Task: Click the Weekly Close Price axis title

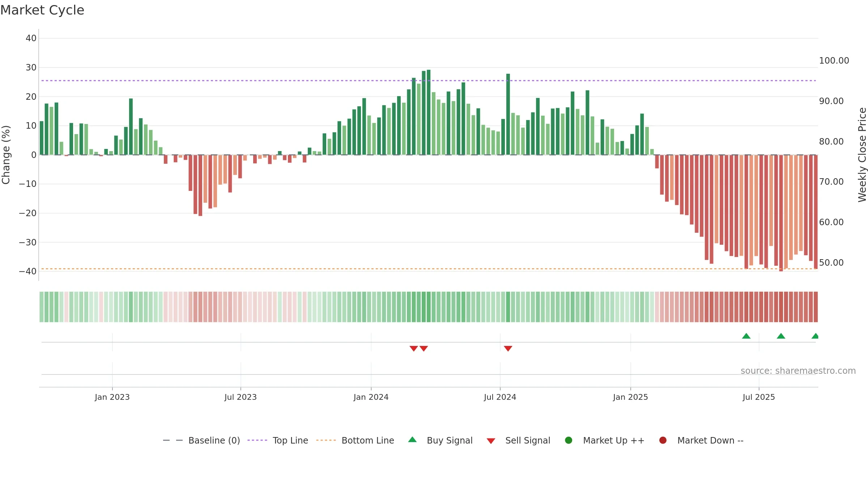Action: click(862, 155)
